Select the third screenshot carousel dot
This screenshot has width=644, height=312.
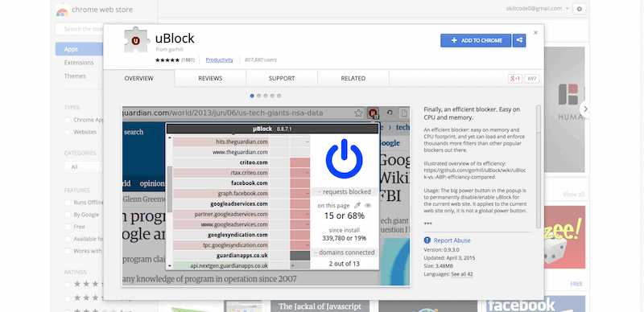[266, 96]
